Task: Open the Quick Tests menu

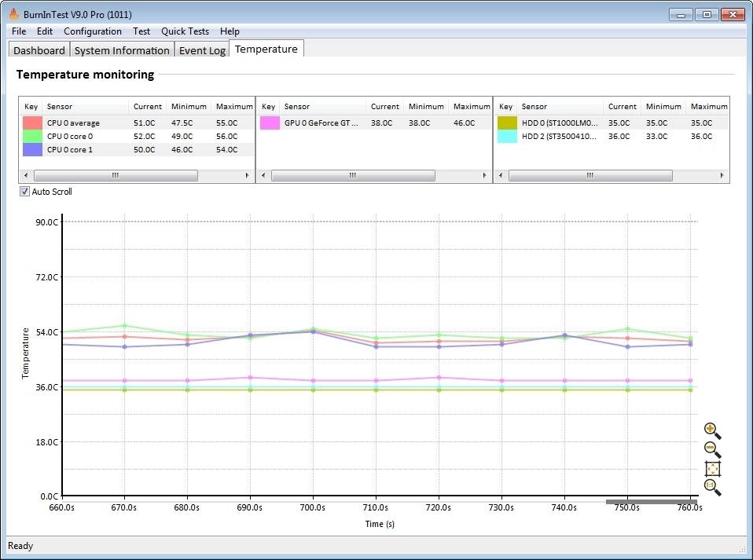Action: tap(185, 31)
